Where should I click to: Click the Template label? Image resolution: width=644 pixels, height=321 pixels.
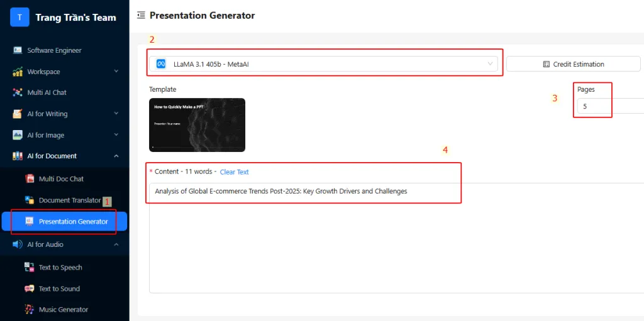163,89
